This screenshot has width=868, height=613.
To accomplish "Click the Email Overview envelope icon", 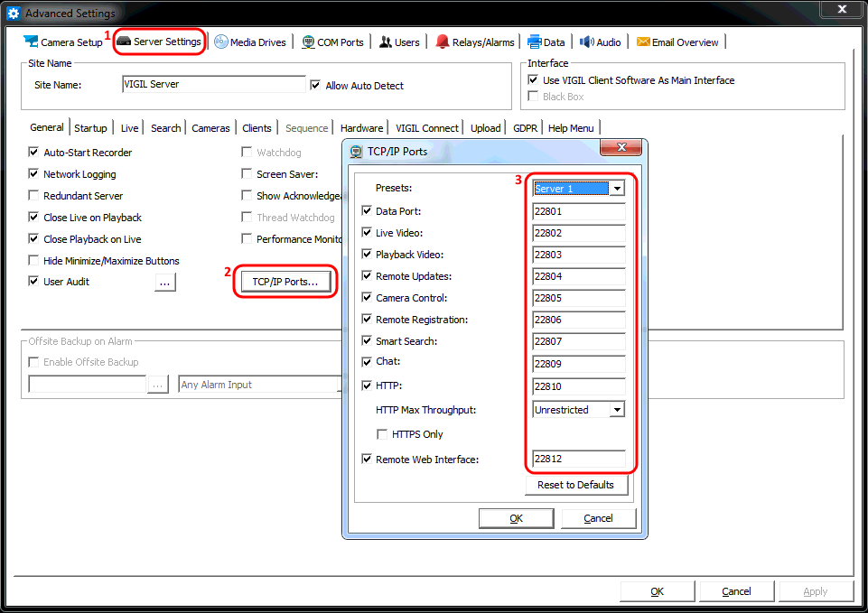I will (x=643, y=42).
